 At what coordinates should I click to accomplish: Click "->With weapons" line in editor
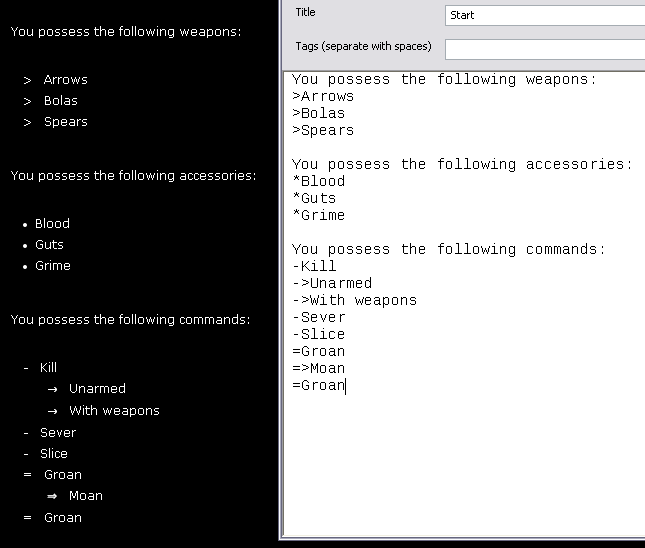pos(354,301)
